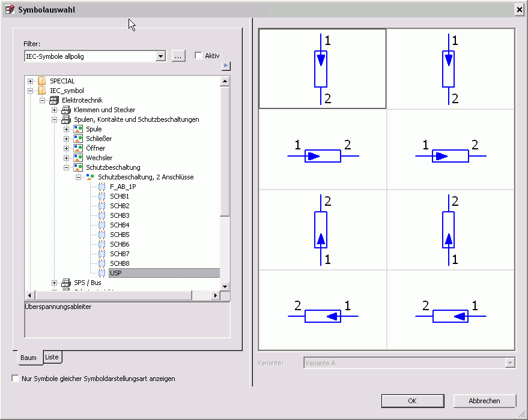
Task: Close the Symbolauswahl dialog
Action: coord(520,10)
